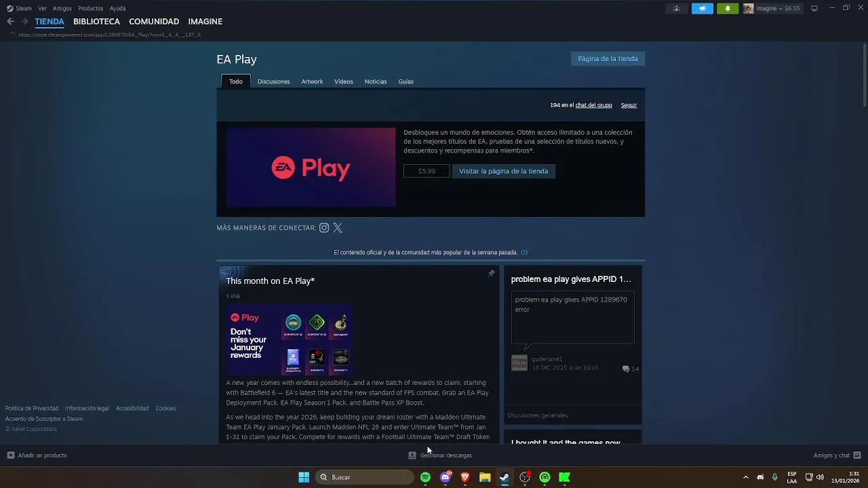Click Información legal link
This screenshot has width=868, height=488.
point(87,408)
